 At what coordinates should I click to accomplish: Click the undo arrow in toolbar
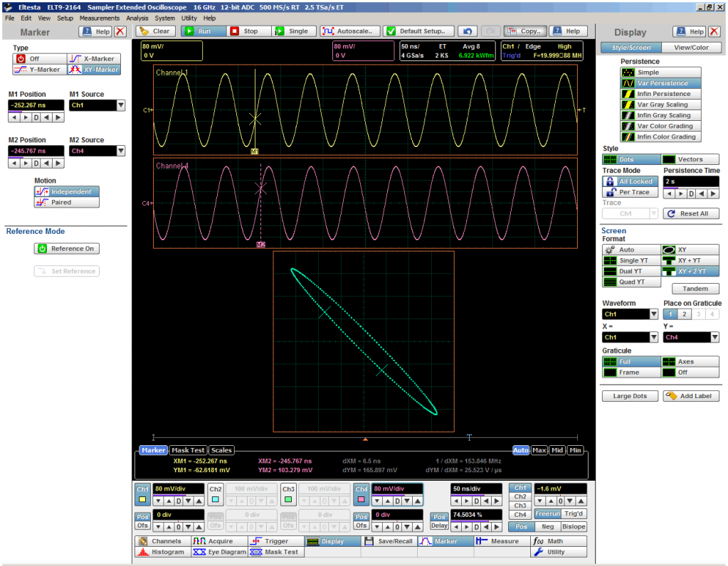pos(467,31)
